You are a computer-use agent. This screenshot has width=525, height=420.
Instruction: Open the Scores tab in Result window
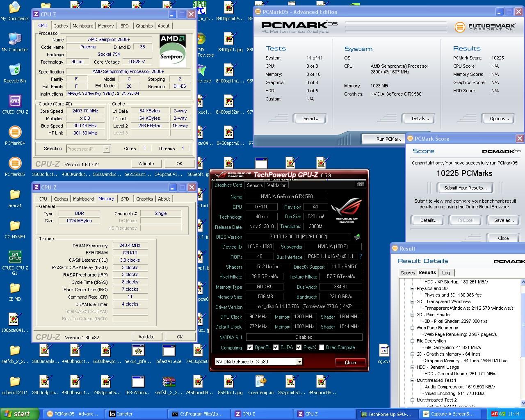point(408,273)
